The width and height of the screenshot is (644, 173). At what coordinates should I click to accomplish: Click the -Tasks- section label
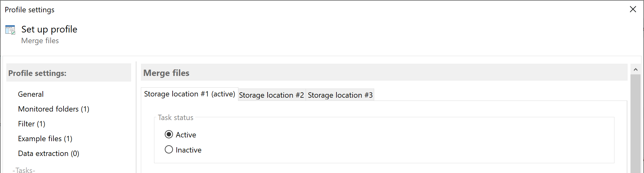[24, 170]
